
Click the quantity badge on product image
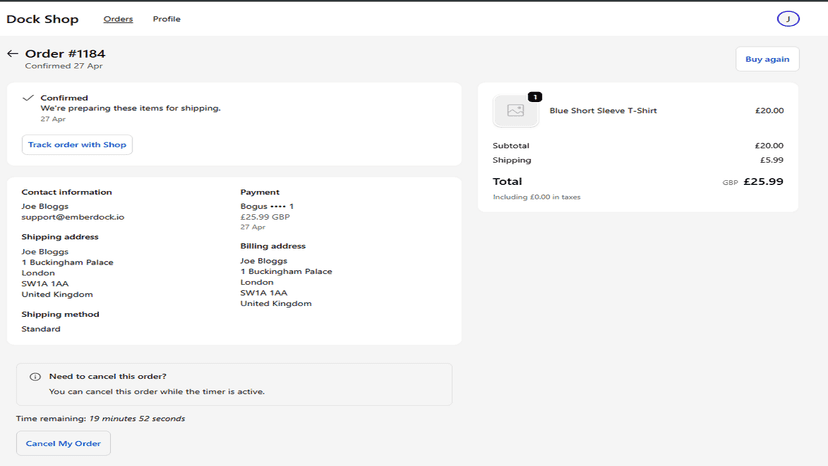coord(535,97)
